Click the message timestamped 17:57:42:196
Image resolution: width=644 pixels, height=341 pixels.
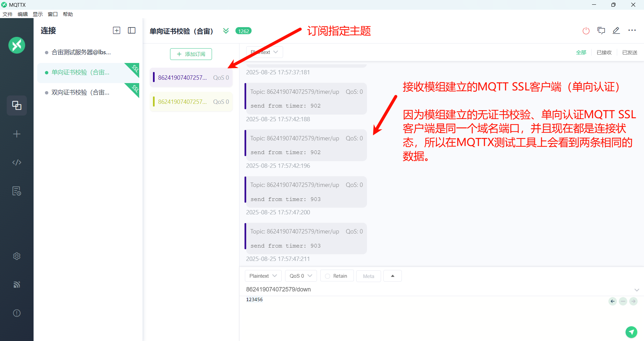[x=306, y=145]
